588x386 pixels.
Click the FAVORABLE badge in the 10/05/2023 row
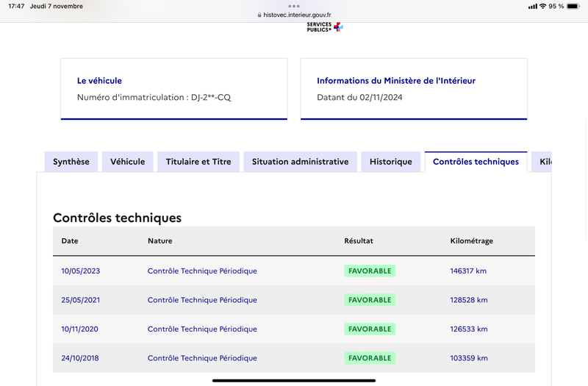point(370,271)
